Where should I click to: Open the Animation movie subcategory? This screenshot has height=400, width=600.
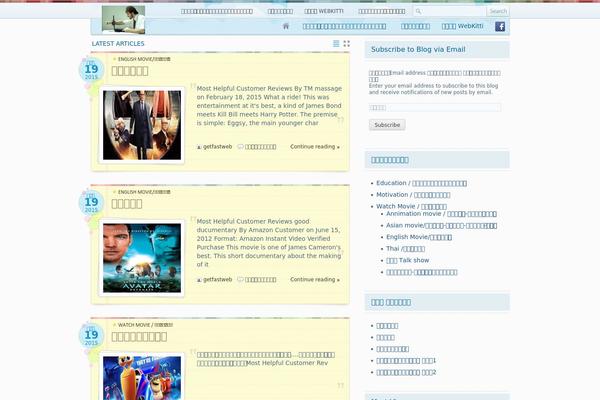click(x=441, y=214)
